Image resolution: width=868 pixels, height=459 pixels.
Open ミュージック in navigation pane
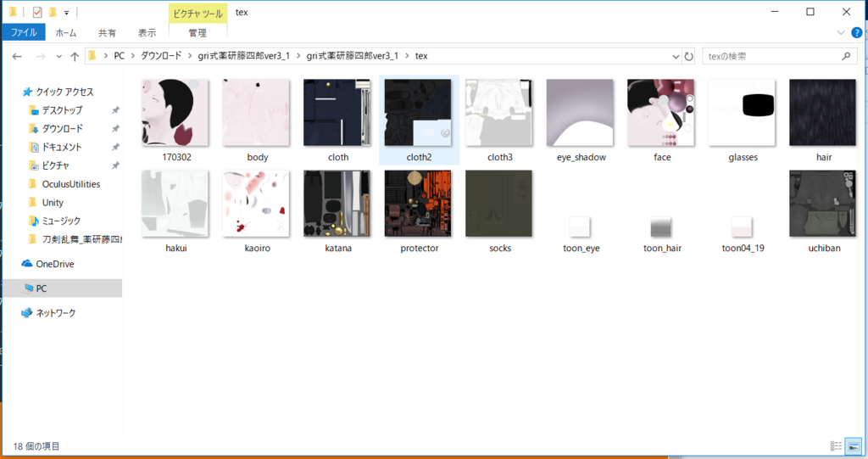tap(61, 221)
